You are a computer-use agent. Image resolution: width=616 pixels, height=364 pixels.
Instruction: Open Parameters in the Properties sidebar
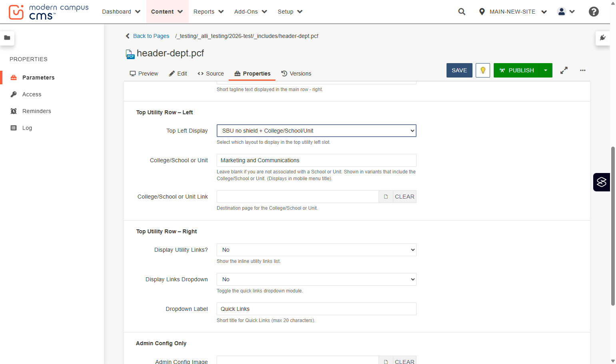[38, 78]
